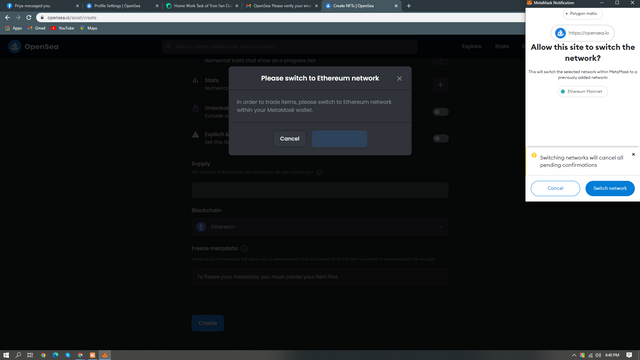Viewport: 640px width, 360px height.
Task: Click the Explicit content warning triangle icon
Action: tap(196, 134)
